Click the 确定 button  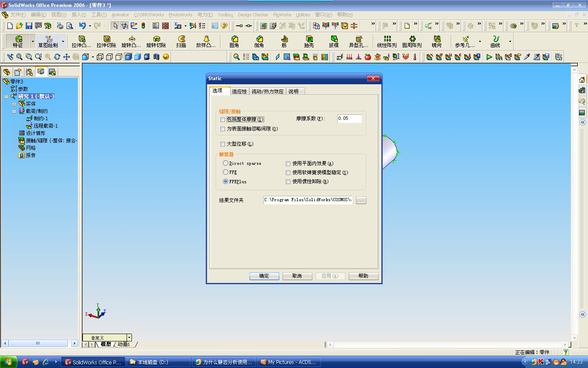(264, 276)
